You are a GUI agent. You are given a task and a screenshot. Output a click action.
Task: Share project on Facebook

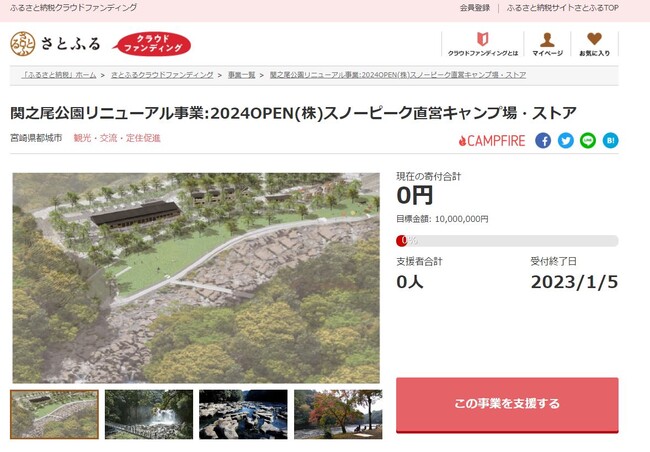[543, 141]
